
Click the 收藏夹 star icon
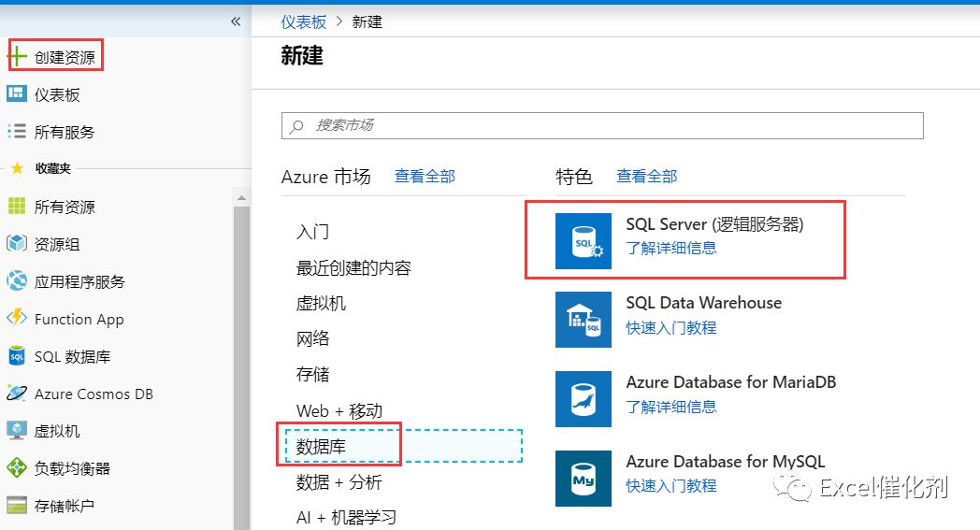click(x=18, y=168)
